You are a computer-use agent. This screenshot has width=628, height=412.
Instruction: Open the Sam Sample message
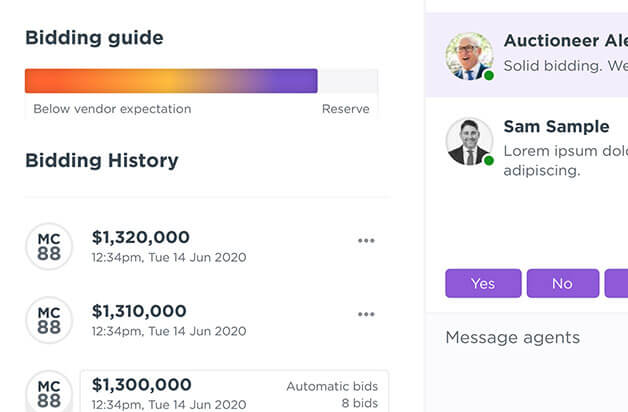click(x=526, y=148)
